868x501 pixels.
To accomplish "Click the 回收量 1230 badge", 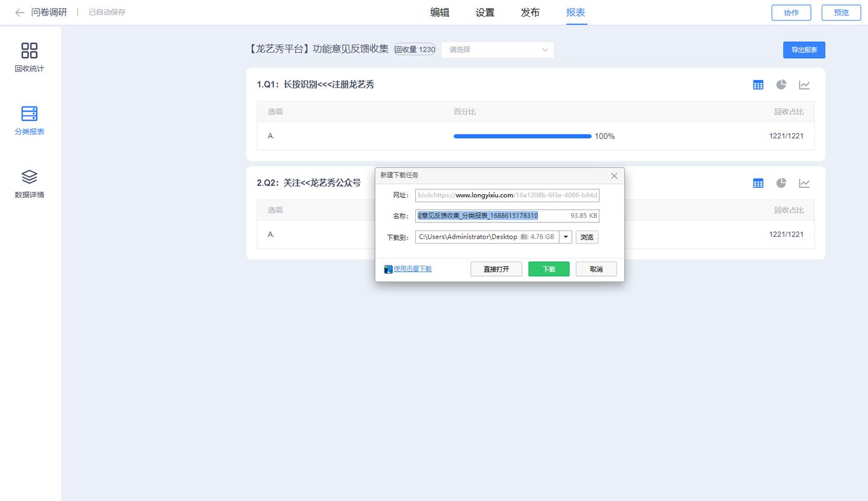I will coord(415,49).
